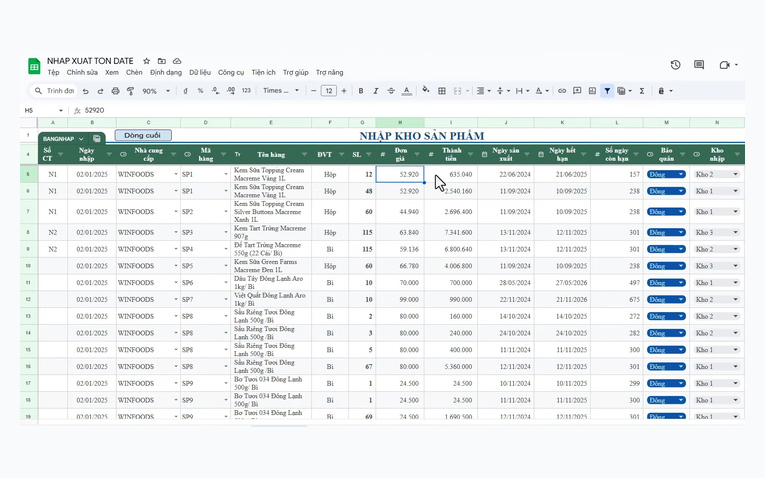The image size is (765, 478).
Task: Open the Times font dropdown
Action: [x=281, y=91]
